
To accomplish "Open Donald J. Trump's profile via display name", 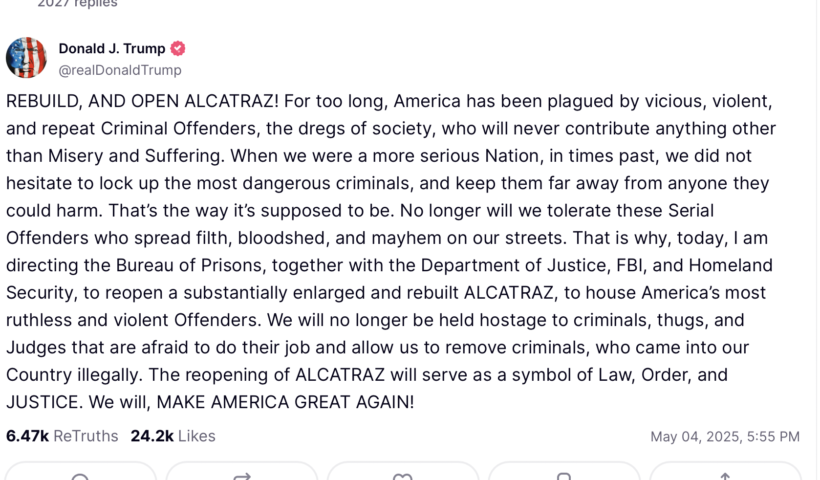I will pos(112,48).
